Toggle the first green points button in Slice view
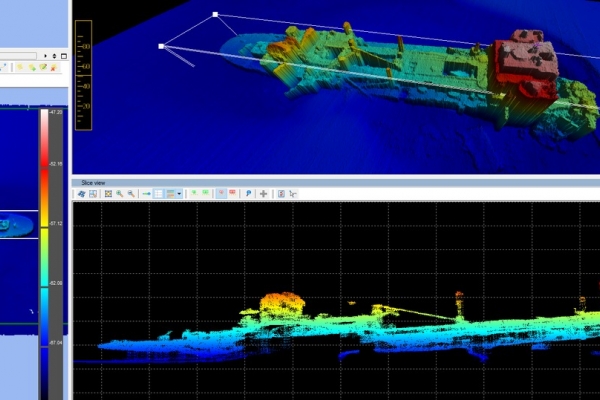The height and width of the screenshot is (400, 600). 194,193
